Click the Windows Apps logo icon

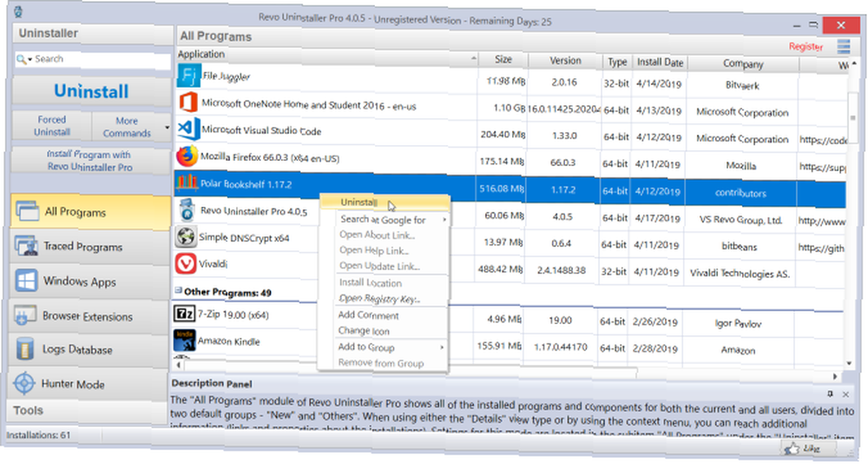click(26, 281)
